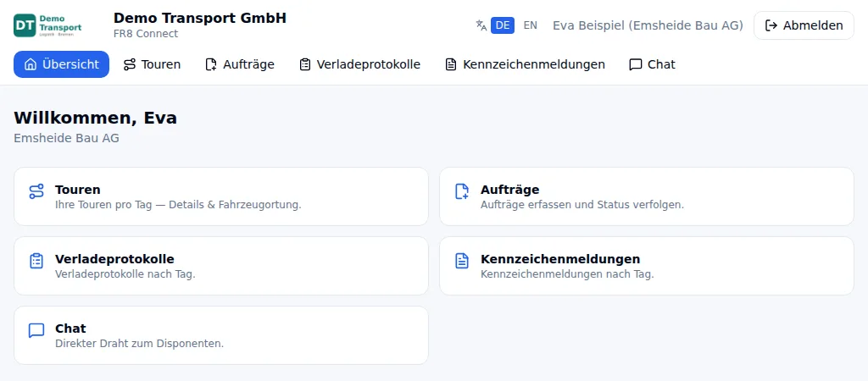Viewport: 868px width, 381px height.
Task: Click the home icon in Übersicht tab
Action: 31,64
